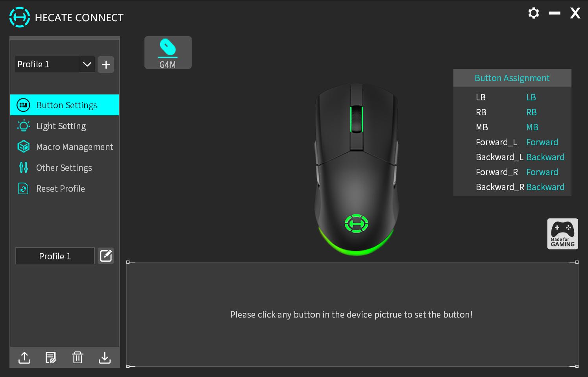This screenshot has width=588, height=377.
Task: Click the export profile upload icon
Action: [x=24, y=357]
